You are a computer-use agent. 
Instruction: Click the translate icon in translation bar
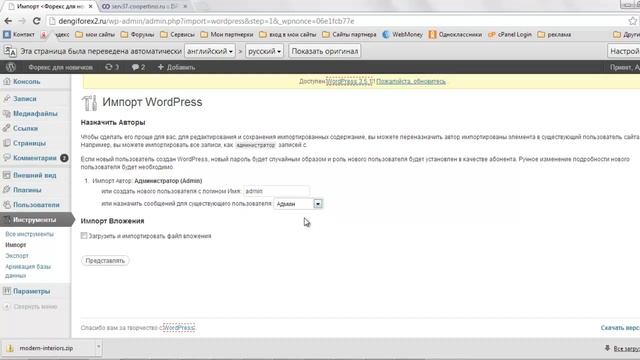[10, 51]
